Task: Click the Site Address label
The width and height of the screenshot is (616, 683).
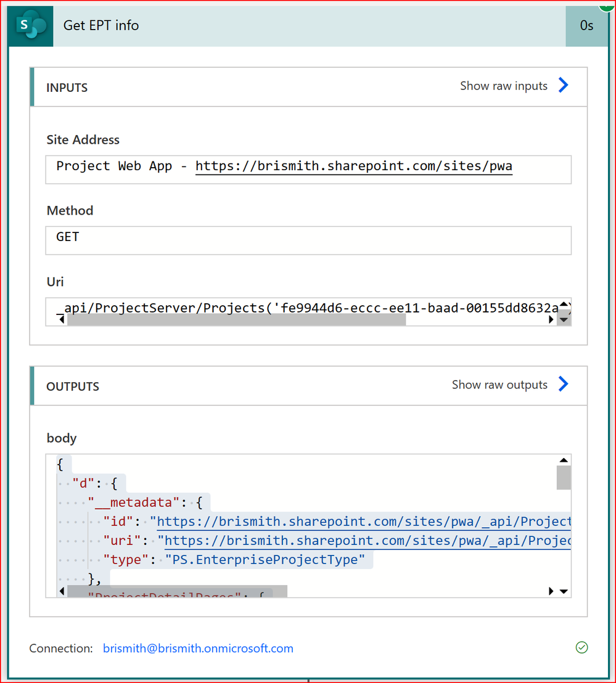Action: coord(83,140)
